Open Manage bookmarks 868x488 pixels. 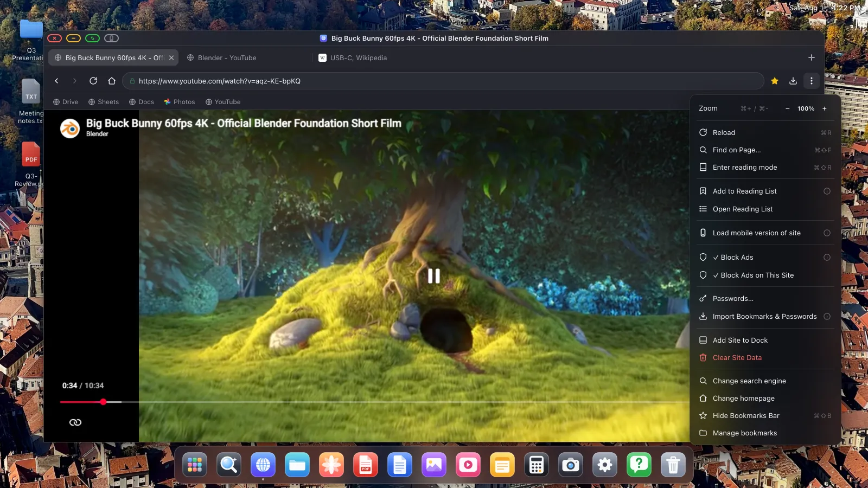coord(765,433)
